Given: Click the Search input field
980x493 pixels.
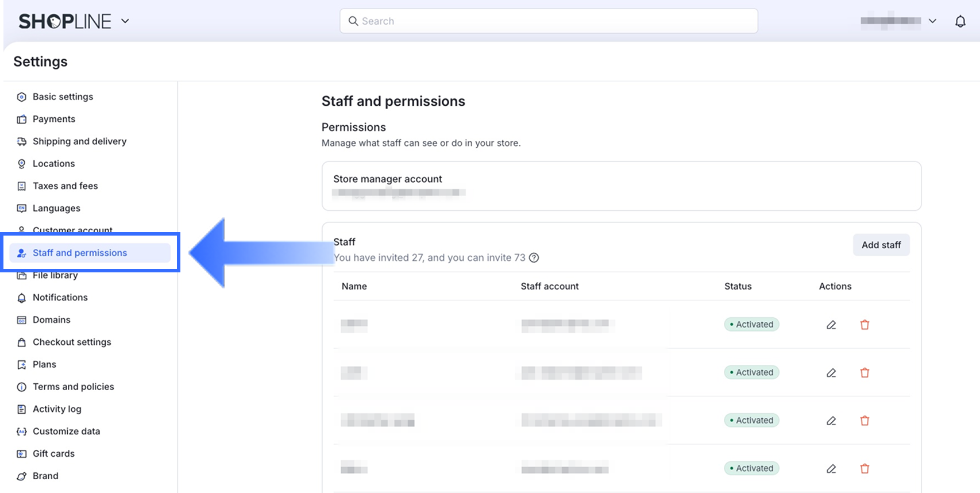Looking at the screenshot, I should point(549,21).
